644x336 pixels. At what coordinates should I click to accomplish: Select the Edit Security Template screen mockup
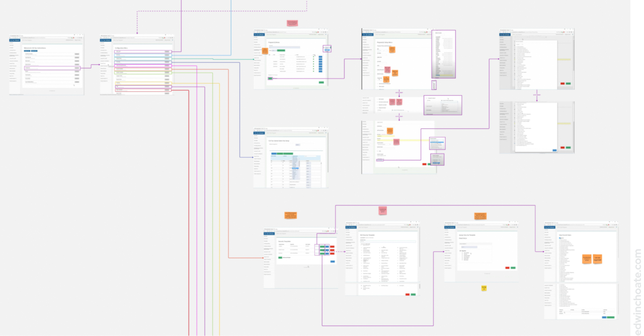[382, 258]
